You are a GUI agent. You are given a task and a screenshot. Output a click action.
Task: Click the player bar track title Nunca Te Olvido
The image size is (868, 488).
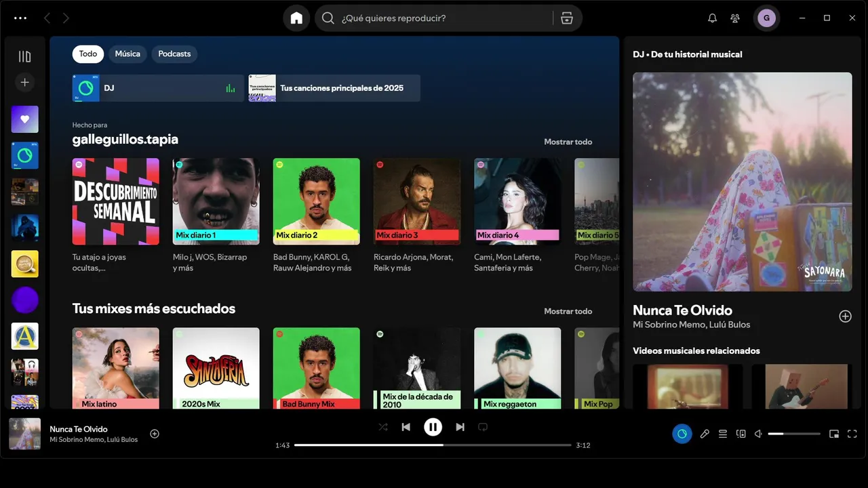pyautogui.click(x=79, y=429)
